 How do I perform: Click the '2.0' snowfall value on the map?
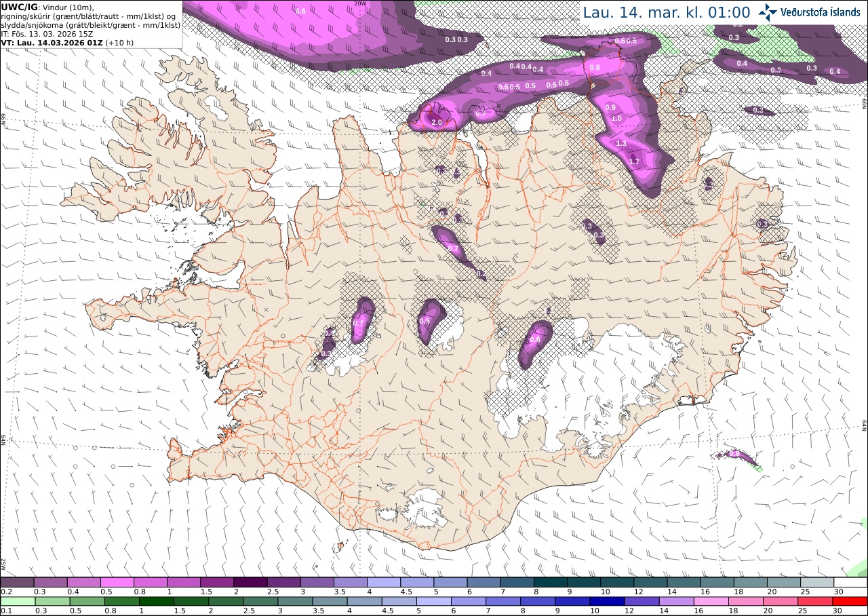pyautogui.click(x=437, y=122)
